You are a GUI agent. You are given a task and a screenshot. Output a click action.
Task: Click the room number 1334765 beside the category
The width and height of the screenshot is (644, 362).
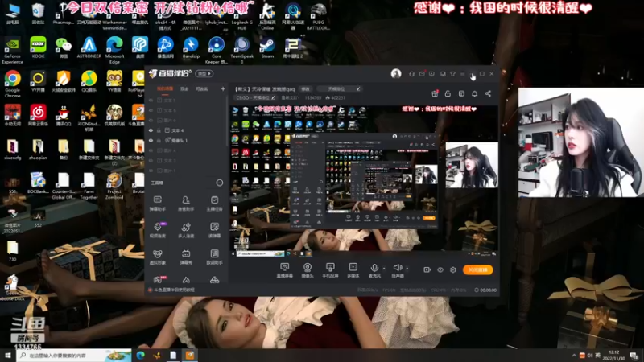tap(313, 97)
